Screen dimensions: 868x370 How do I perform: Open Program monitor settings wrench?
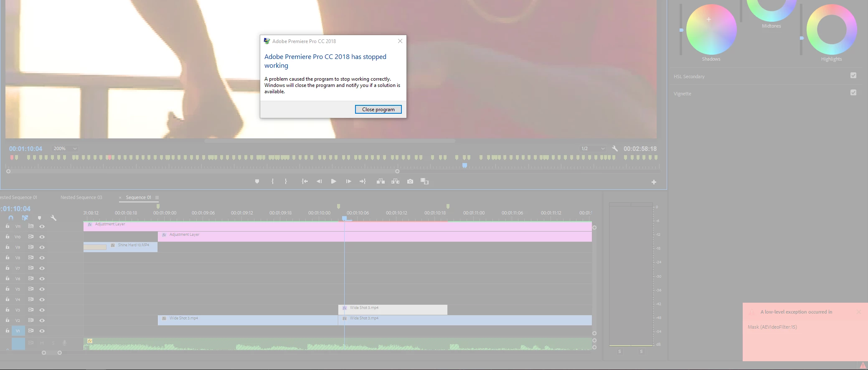point(615,148)
